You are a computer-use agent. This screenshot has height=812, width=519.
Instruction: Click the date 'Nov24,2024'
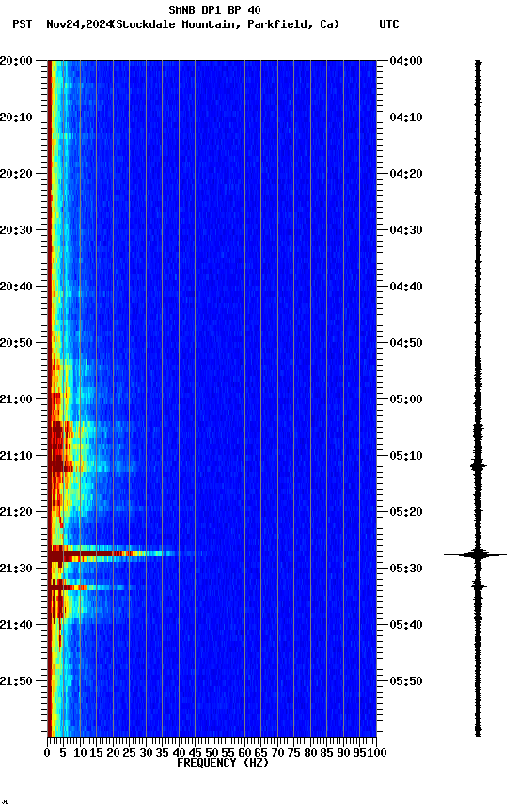click(79, 24)
